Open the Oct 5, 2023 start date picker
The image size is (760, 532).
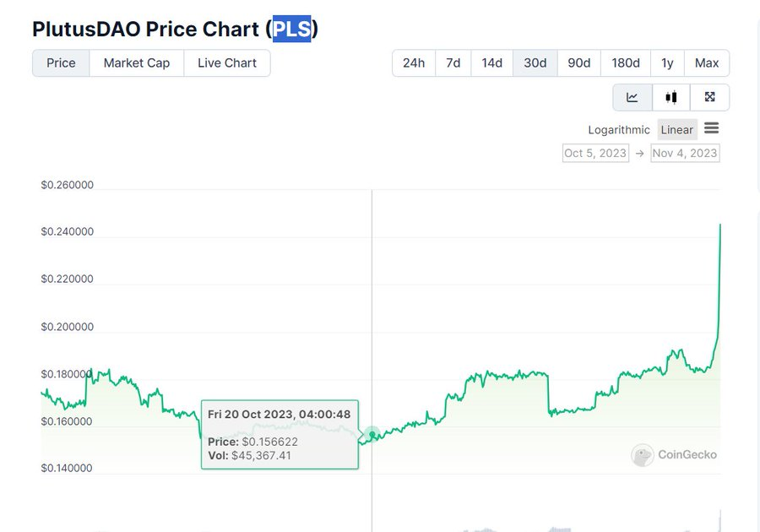click(595, 153)
